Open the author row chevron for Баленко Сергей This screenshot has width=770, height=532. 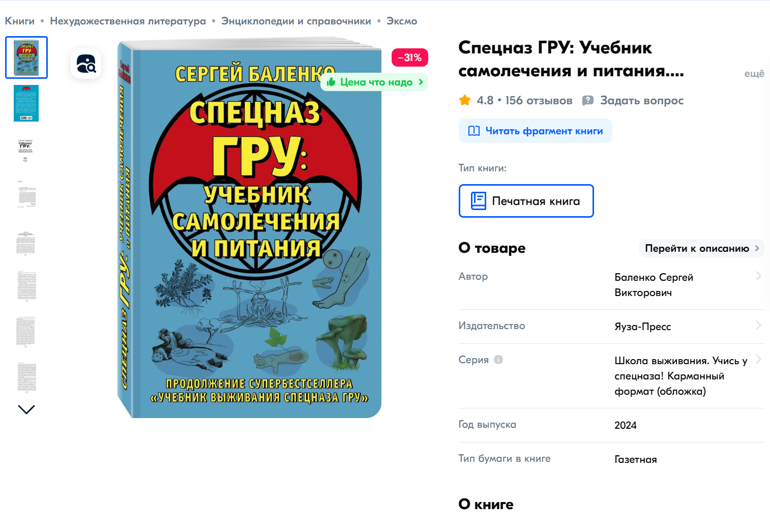pyautogui.click(x=758, y=276)
